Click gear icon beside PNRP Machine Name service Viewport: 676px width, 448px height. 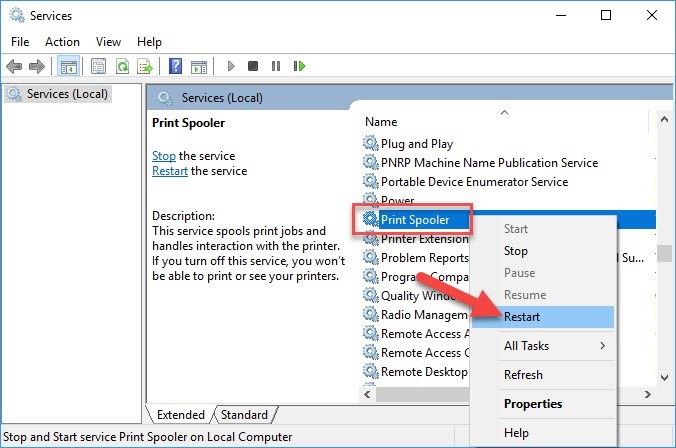(370, 162)
